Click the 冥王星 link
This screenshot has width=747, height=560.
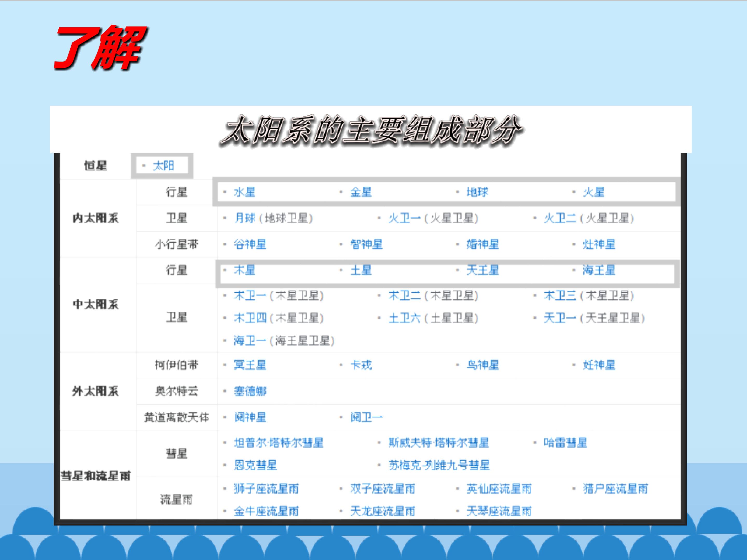(250, 365)
